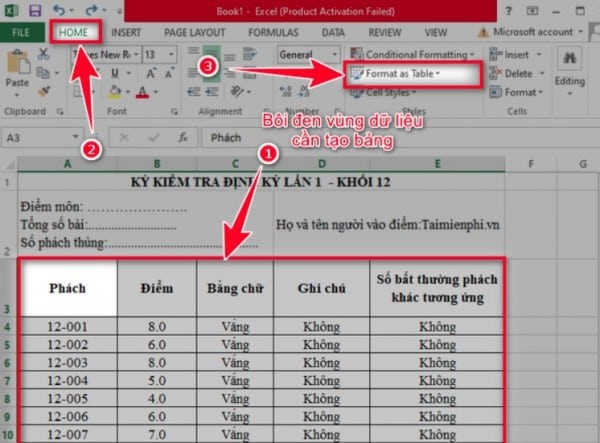This screenshot has width=600, height=443.
Task: Switch to the VIEW tab
Action: coord(435,33)
